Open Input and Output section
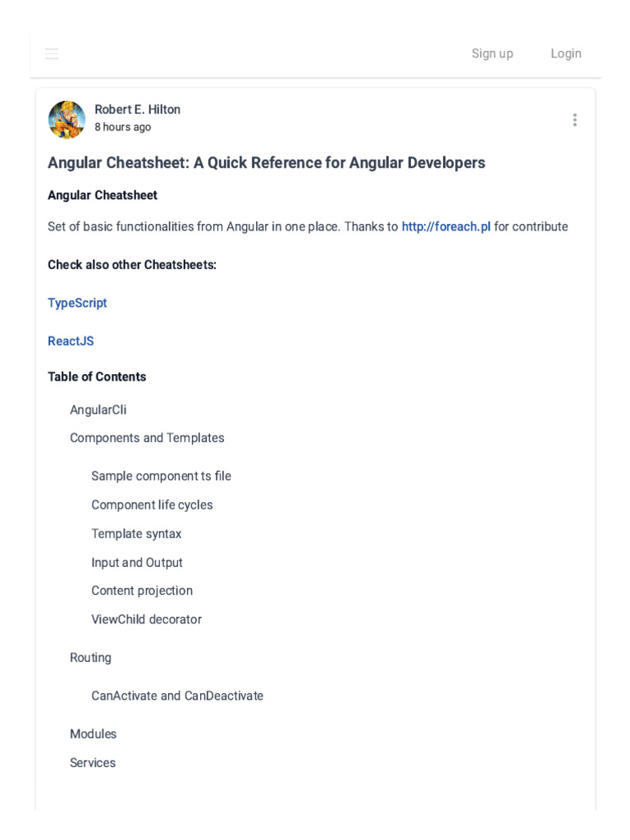Viewport: 630px width, 840px height. [137, 563]
